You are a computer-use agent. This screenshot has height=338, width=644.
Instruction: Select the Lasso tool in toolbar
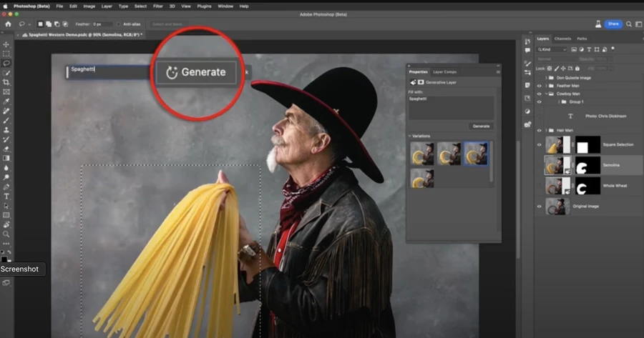tap(6, 63)
